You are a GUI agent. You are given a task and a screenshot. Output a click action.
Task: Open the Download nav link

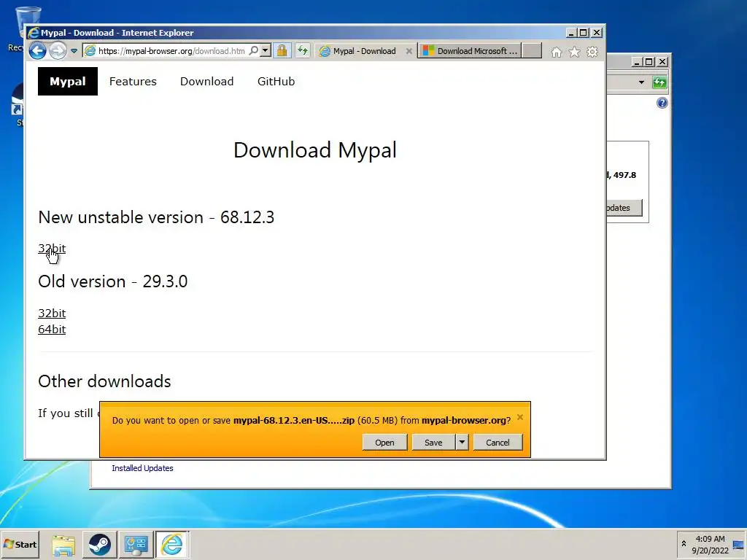pyautogui.click(x=206, y=82)
